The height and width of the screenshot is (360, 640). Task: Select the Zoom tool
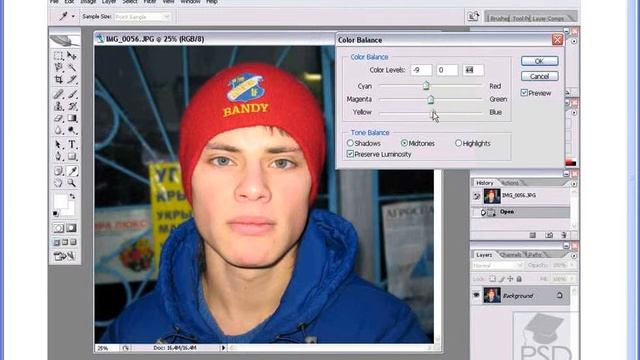(x=72, y=183)
